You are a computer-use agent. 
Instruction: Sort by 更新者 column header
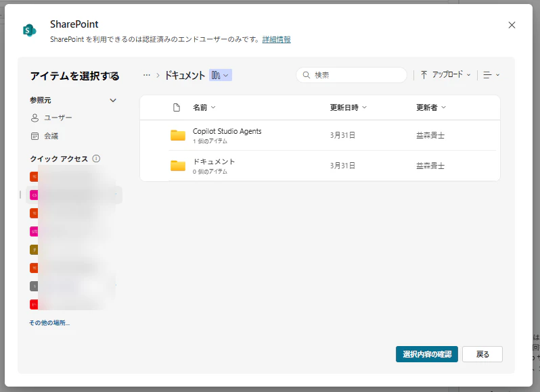[431, 107]
